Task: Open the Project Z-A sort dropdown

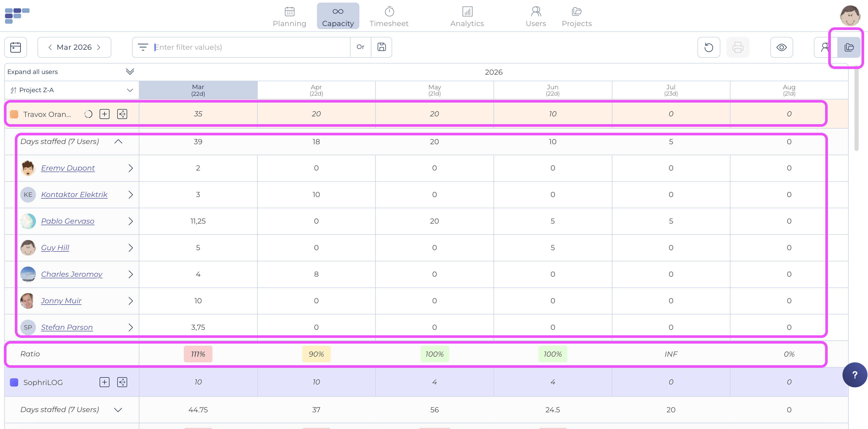Action: [x=130, y=90]
